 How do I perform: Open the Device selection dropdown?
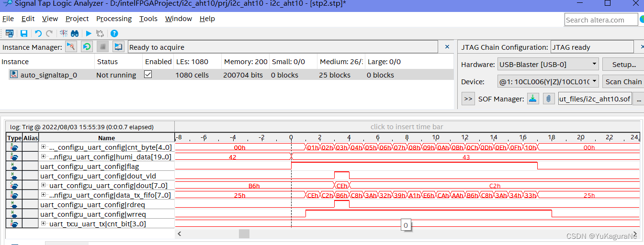click(548, 81)
